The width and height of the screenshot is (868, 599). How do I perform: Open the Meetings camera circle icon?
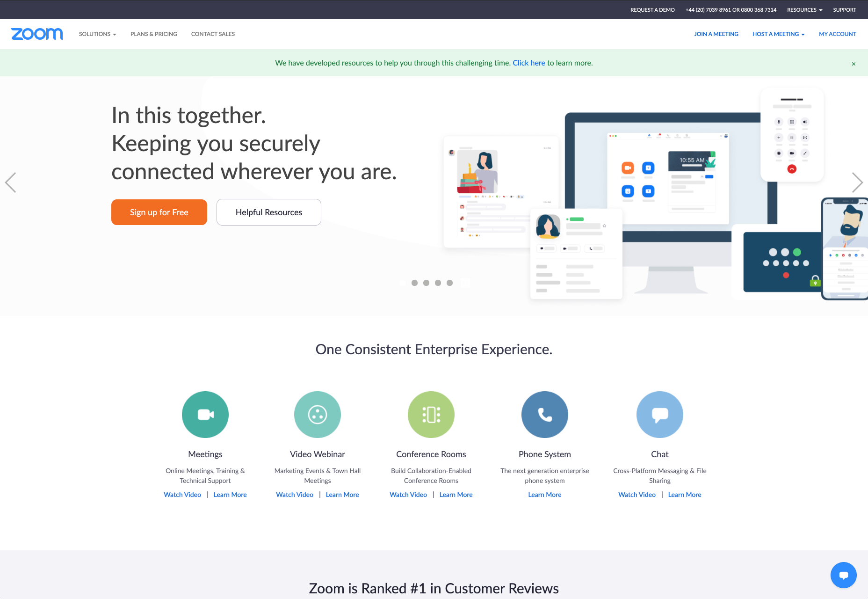pos(205,415)
